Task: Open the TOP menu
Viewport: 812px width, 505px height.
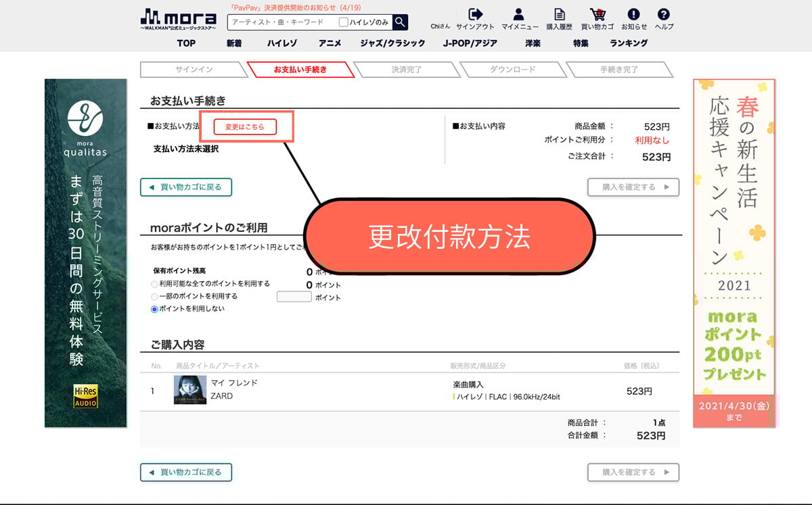Action: tap(186, 43)
